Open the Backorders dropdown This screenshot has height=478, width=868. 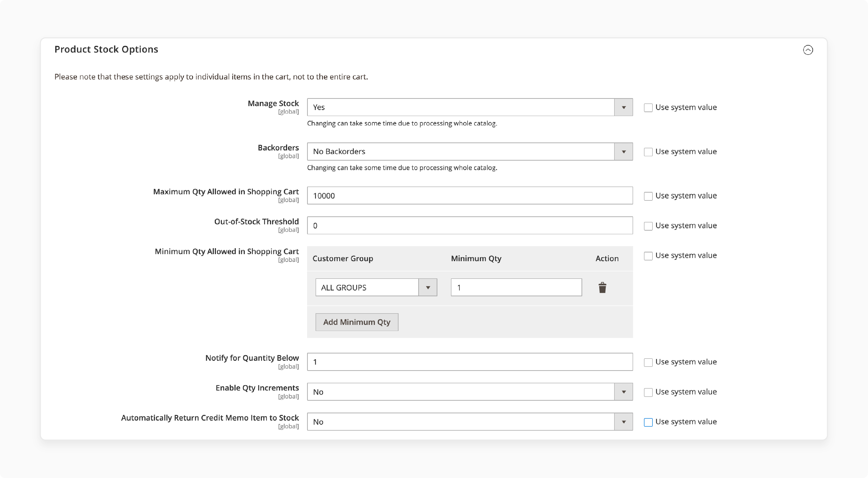coord(470,151)
